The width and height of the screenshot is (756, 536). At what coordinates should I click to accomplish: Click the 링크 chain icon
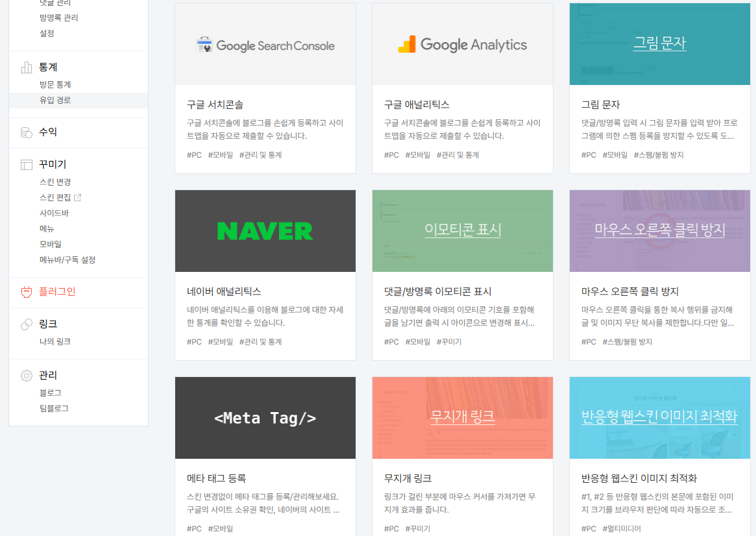point(27,324)
